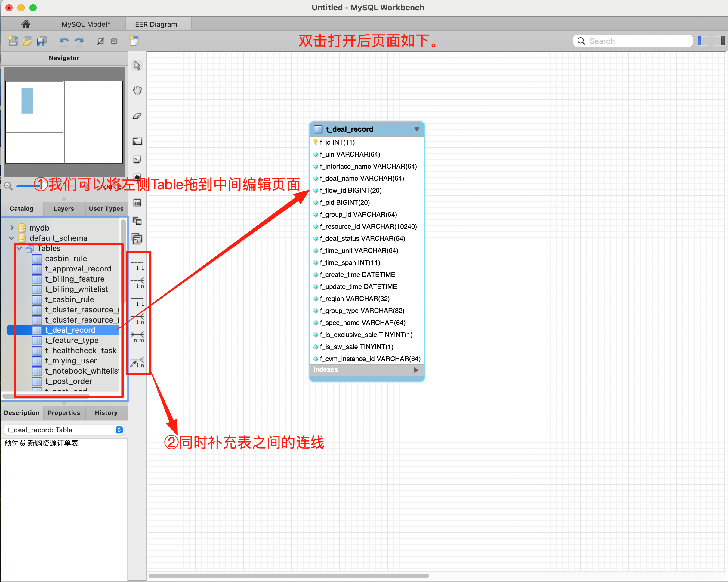Select the place new view tool
728x582 pixels.
coord(137,221)
